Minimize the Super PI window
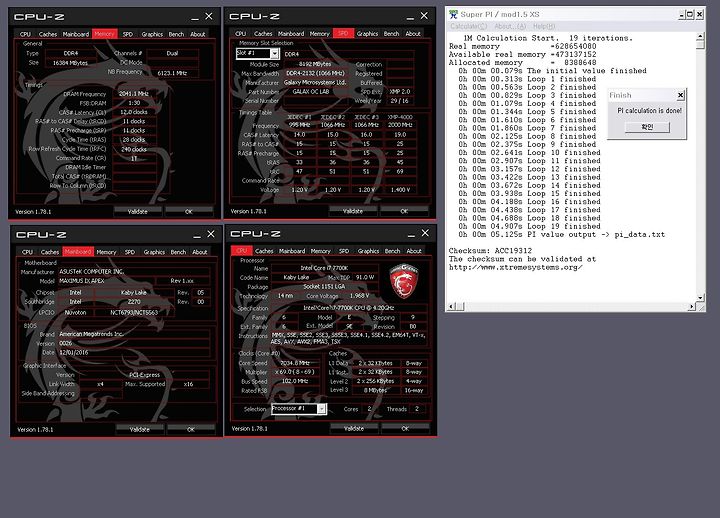This screenshot has width=720, height=518. (x=682, y=15)
